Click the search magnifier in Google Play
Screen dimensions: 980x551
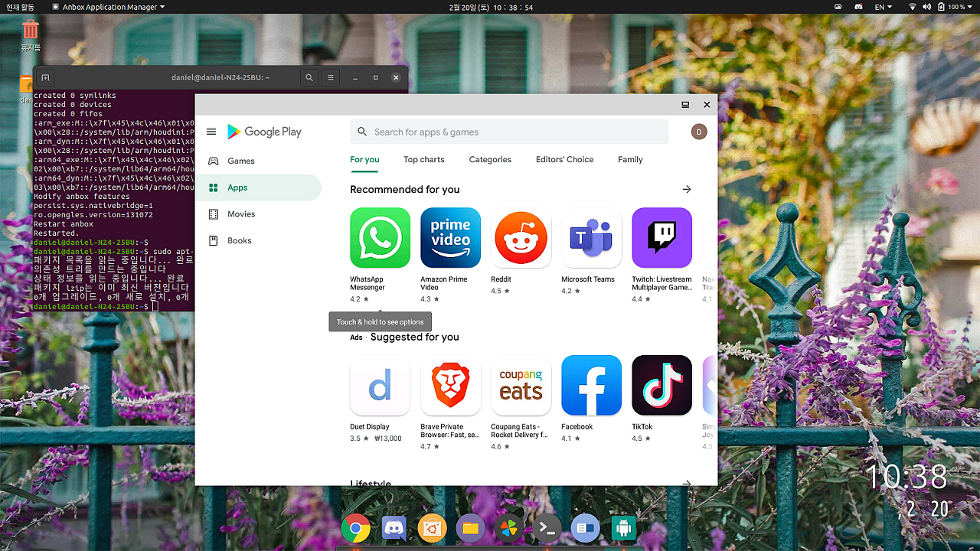[x=362, y=132]
